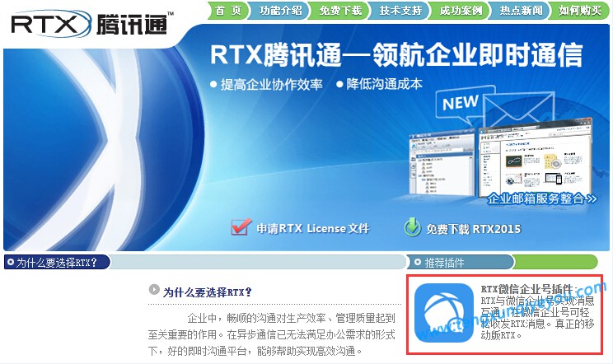Click the banner headline RTX腾讯通—领航企业即时通信
Image resolution: width=613 pixels, height=364 pixels.
pos(396,54)
